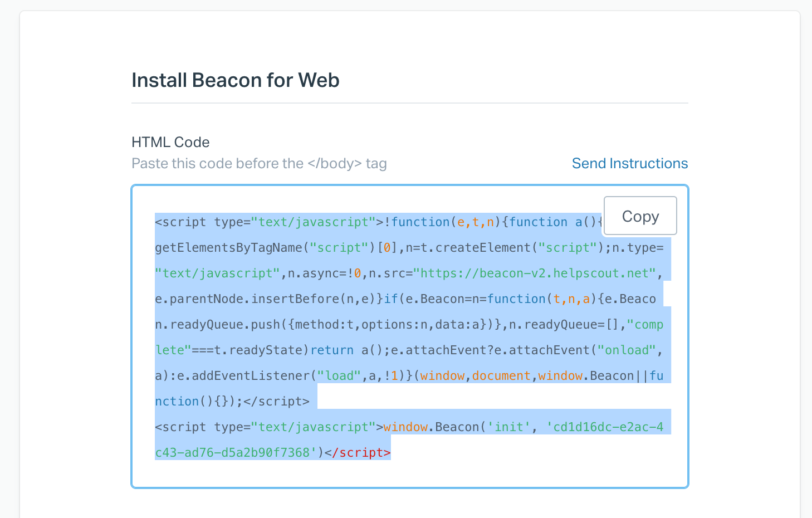The width and height of the screenshot is (812, 518).
Task: Open the Send Instructions link
Action: click(629, 163)
